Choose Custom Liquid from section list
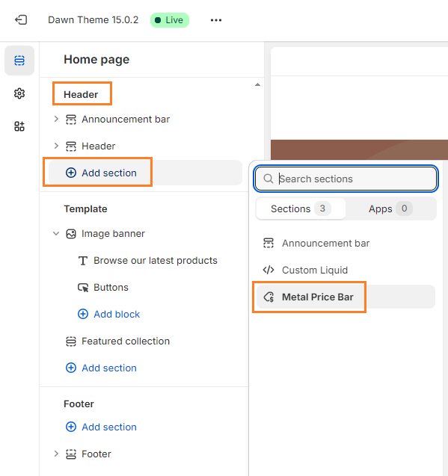448x476 pixels. (346, 270)
